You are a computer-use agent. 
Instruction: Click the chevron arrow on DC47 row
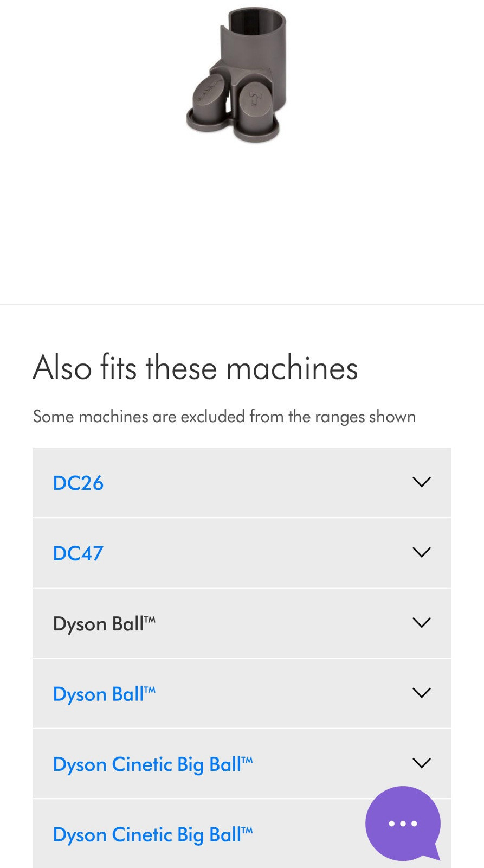coord(421,552)
